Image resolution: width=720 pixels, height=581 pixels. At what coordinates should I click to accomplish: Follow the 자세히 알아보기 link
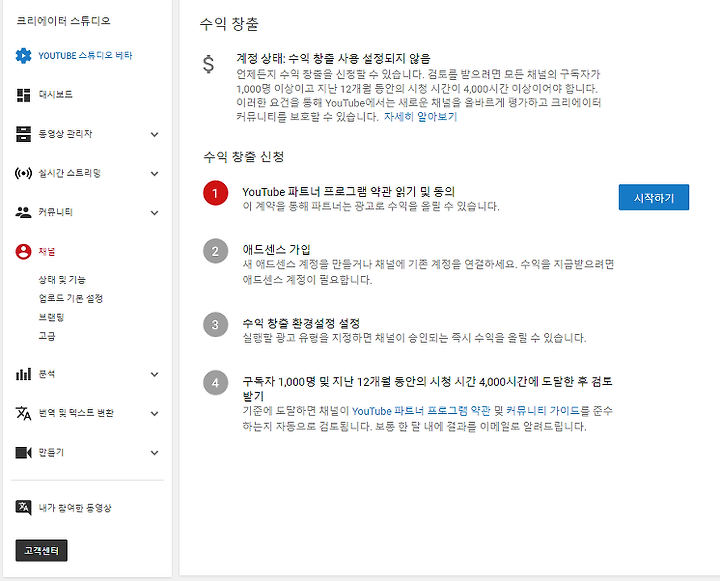421,117
